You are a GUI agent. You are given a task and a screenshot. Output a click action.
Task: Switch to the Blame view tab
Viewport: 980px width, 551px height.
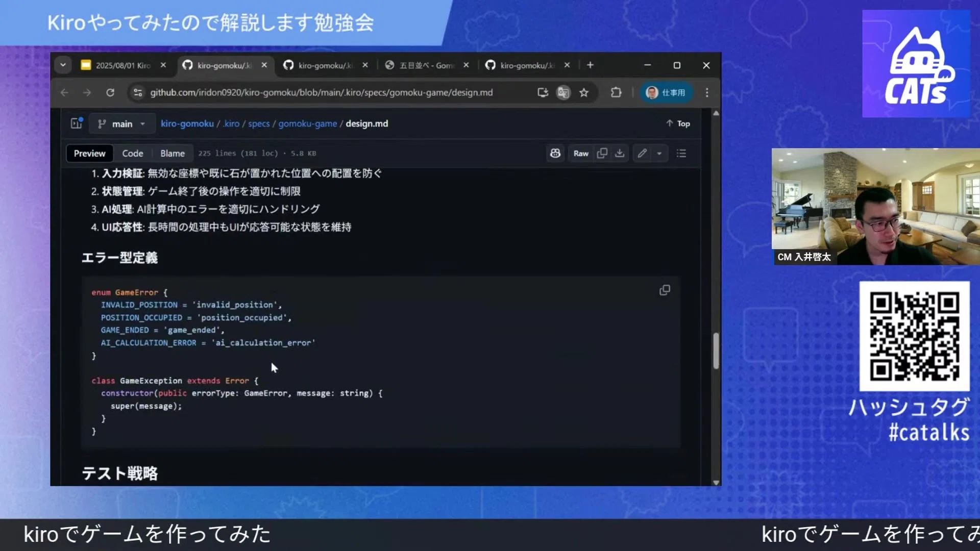coord(173,153)
